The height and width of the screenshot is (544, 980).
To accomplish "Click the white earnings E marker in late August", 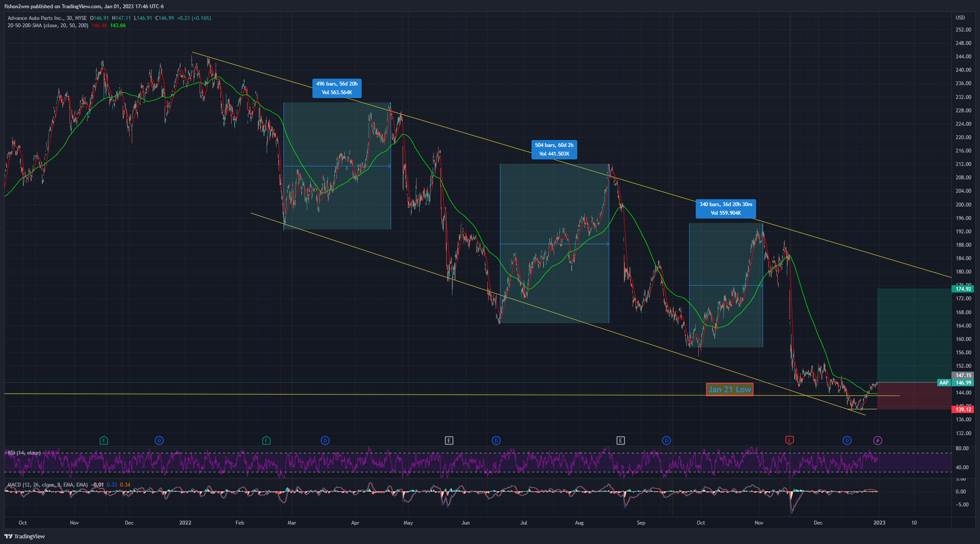I will click(620, 440).
